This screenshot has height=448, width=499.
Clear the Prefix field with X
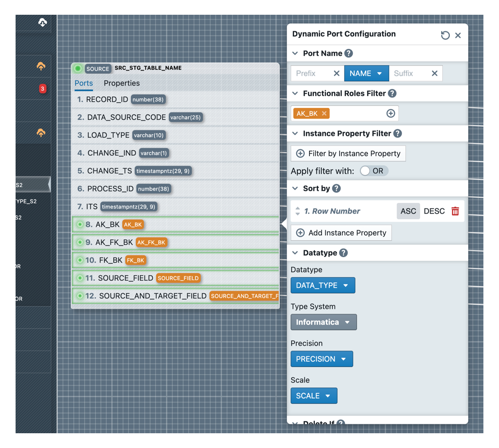tap(336, 73)
